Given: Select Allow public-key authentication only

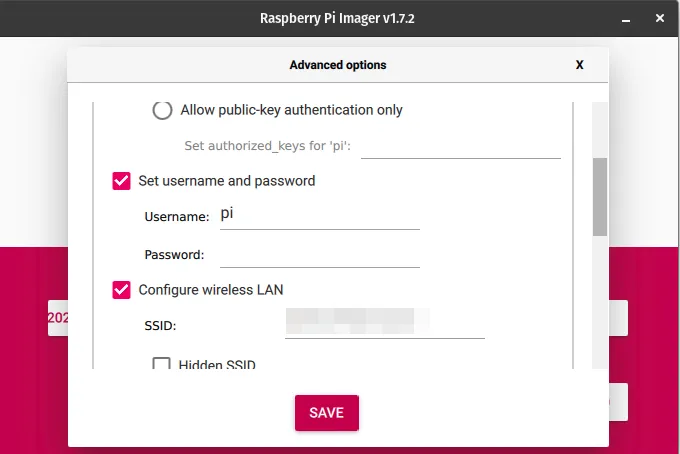Looking at the screenshot, I should (x=162, y=110).
